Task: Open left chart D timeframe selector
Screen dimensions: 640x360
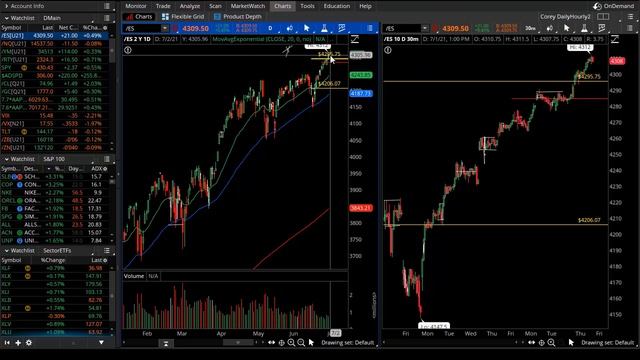Action: click(270, 28)
